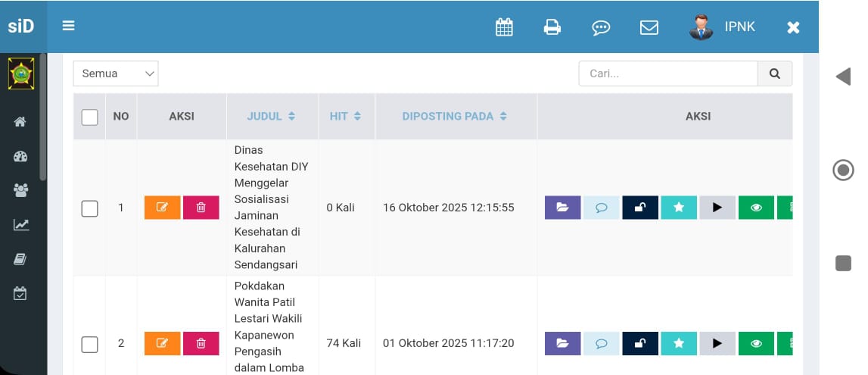The image size is (868, 375).
Task: Go to home in left sidebar
Action: pos(20,121)
